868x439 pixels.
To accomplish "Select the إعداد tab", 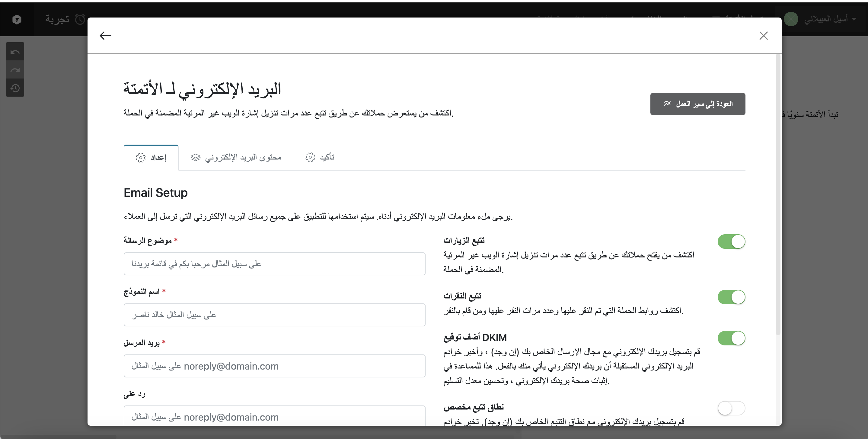I will pos(151,158).
